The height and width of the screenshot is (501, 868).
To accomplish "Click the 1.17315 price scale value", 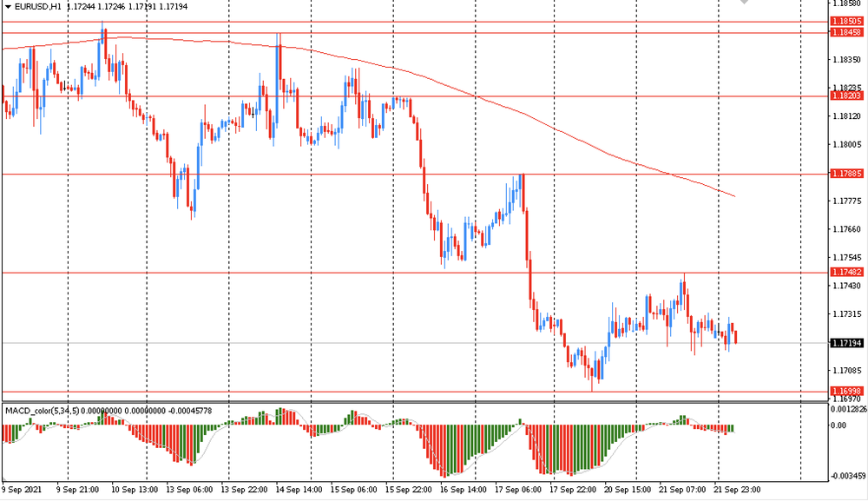I will [x=847, y=314].
